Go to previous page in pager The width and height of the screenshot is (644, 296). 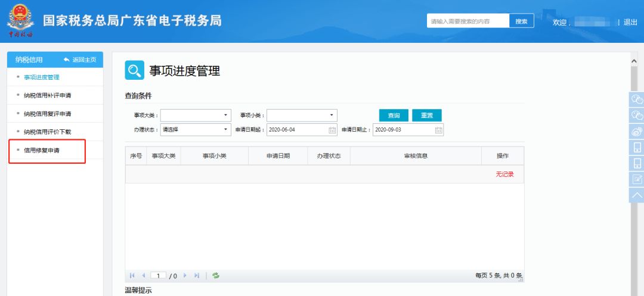click(x=143, y=276)
